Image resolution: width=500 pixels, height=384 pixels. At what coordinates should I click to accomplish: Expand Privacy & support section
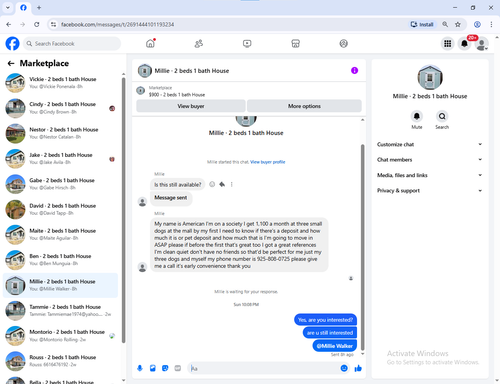pos(430,191)
